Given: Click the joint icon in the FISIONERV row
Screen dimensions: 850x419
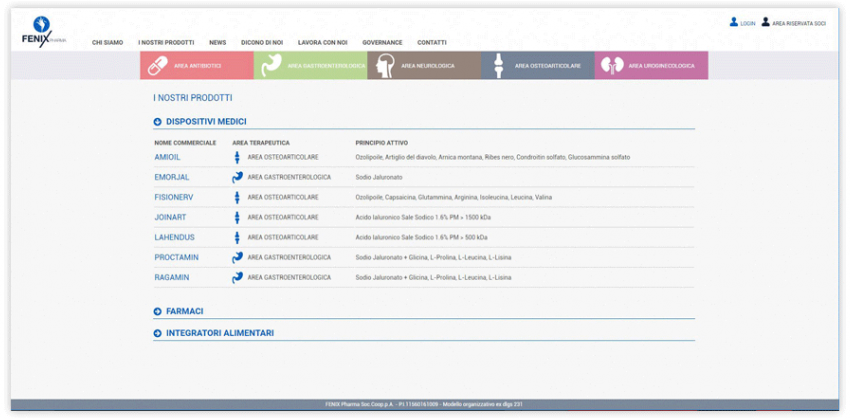Looking at the screenshot, I should click(237, 197).
